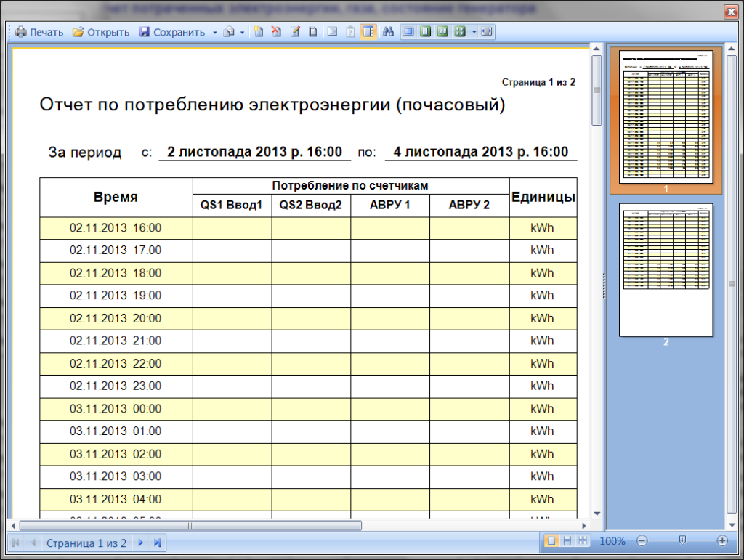Click the 03.11.2013 00:00 time cell
744x560 pixels.
click(x=116, y=409)
